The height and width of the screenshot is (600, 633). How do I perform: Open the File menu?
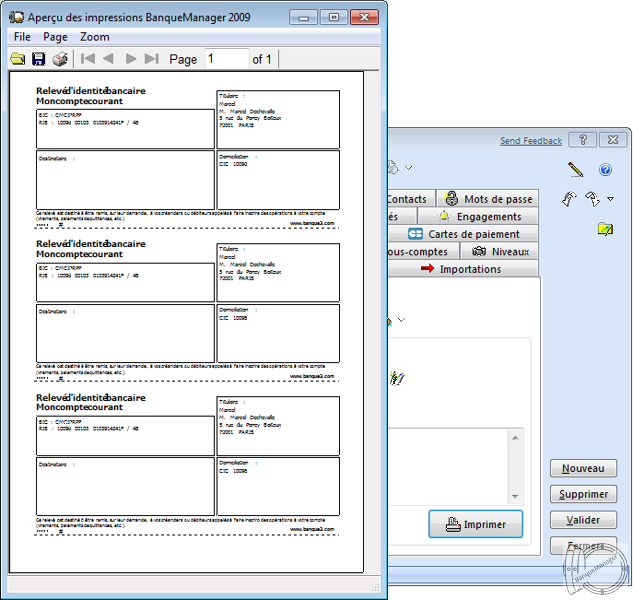(x=22, y=37)
